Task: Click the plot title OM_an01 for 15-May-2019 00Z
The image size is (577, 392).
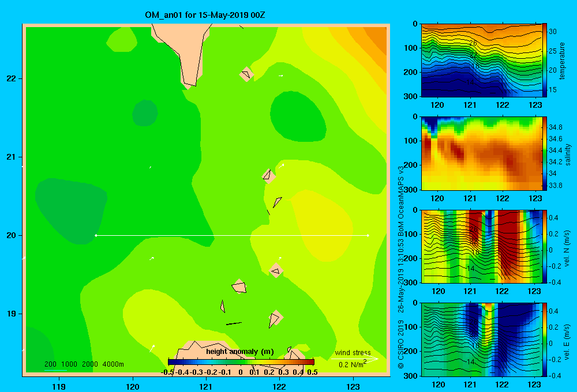Action: click(x=205, y=15)
